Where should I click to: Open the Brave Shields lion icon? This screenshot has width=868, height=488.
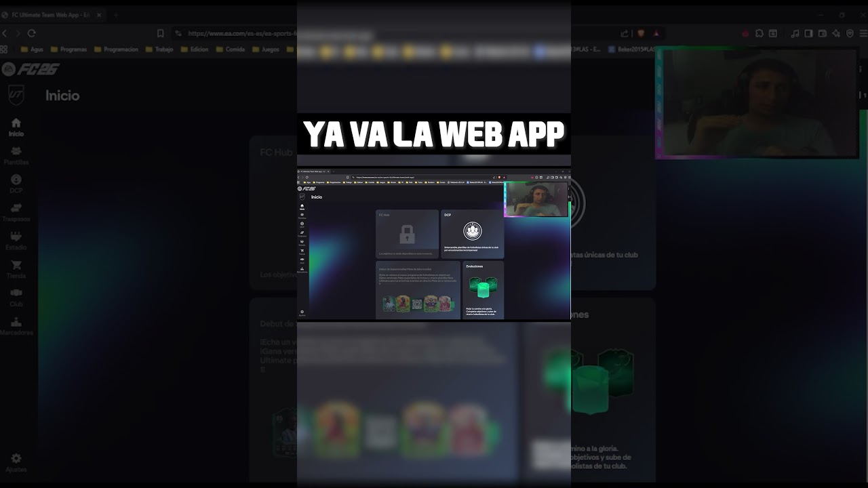point(640,33)
